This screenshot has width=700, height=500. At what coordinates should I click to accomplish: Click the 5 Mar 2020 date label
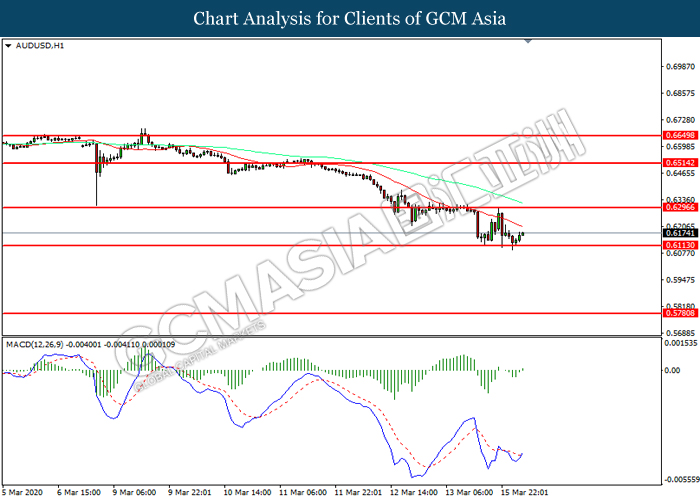point(22,492)
